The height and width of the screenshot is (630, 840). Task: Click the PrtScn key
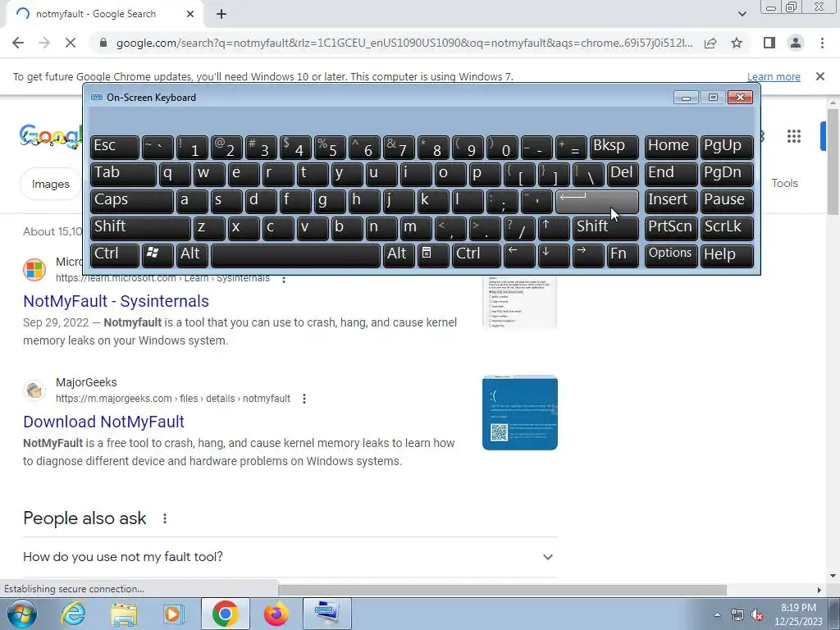671,228
